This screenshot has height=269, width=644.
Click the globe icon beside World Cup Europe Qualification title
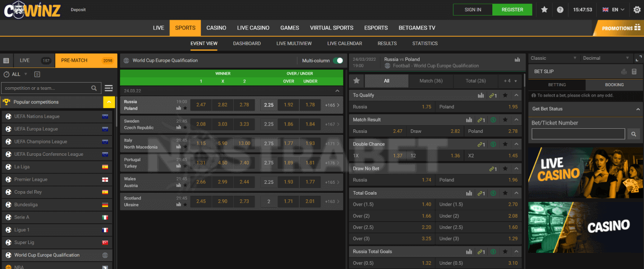pos(126,61)
